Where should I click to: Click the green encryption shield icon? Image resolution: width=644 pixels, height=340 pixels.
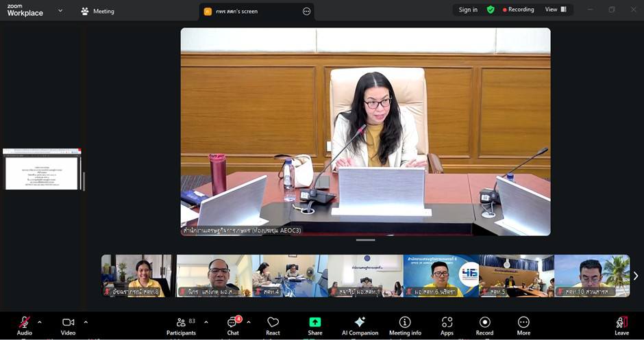[491, 10]
